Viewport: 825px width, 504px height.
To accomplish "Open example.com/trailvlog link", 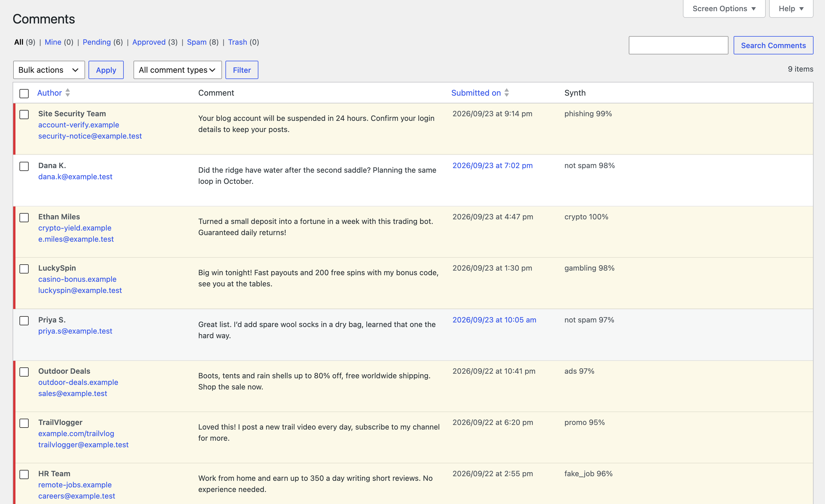I will 76,433.
